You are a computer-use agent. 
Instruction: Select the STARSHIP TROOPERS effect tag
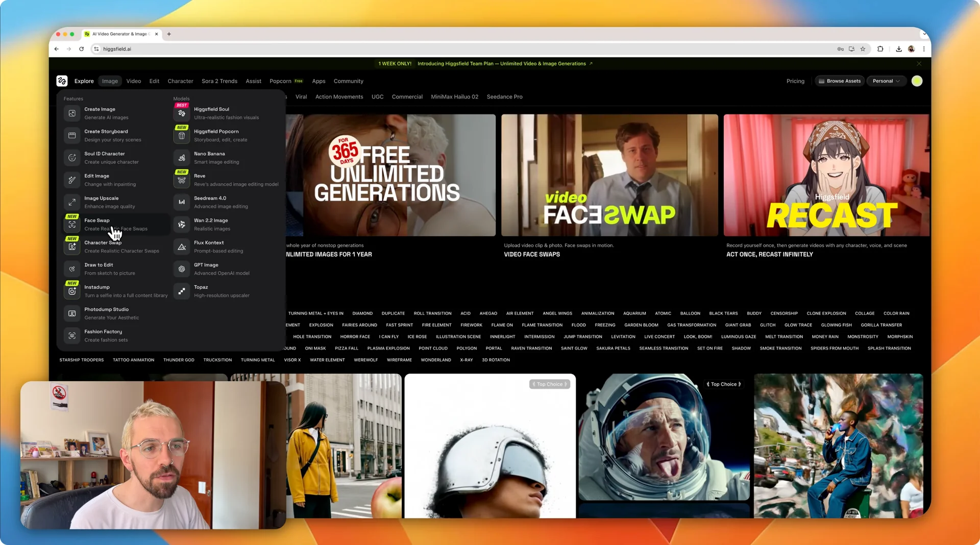(x=82, y=360)
